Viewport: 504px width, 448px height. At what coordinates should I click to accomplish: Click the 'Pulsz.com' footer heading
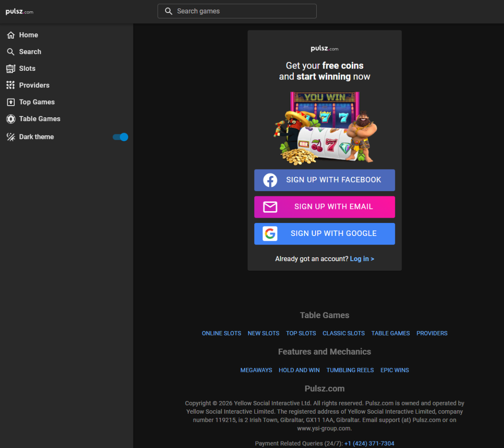325,388
